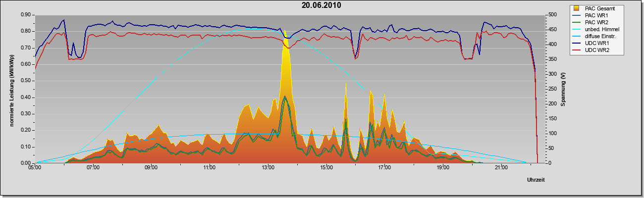Image resolution: width=644 pixels, height=198 pixels.
Task: Click the 0.00 left axis value
Action: (x=26, y=163)
